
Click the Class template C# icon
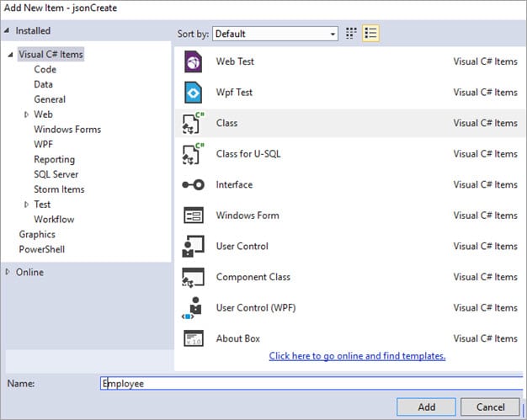(x=194, y=124)
